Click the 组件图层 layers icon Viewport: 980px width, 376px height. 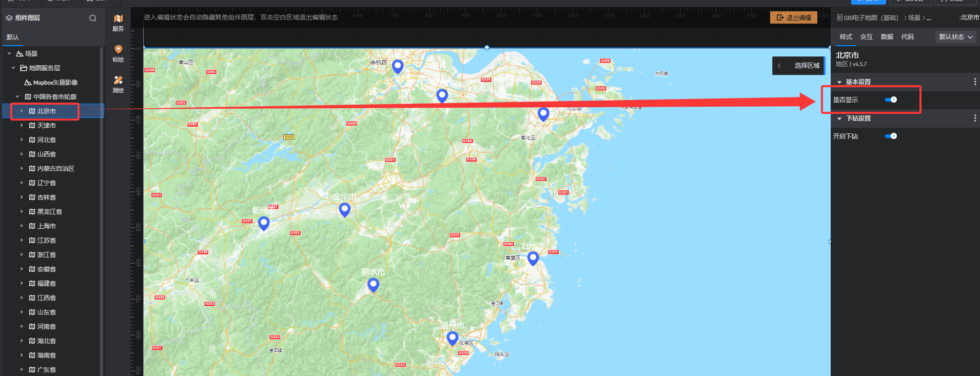click(x=9, y=18)
